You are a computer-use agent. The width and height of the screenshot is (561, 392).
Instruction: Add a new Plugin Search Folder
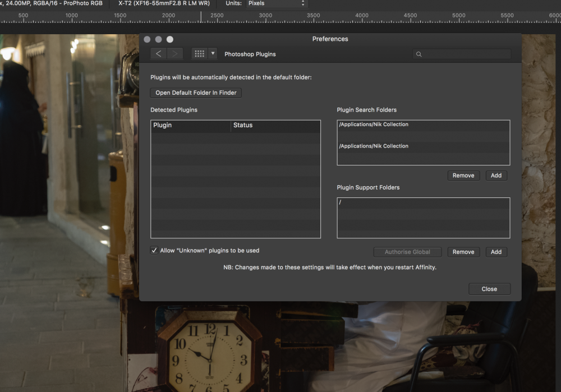(496, 176)
